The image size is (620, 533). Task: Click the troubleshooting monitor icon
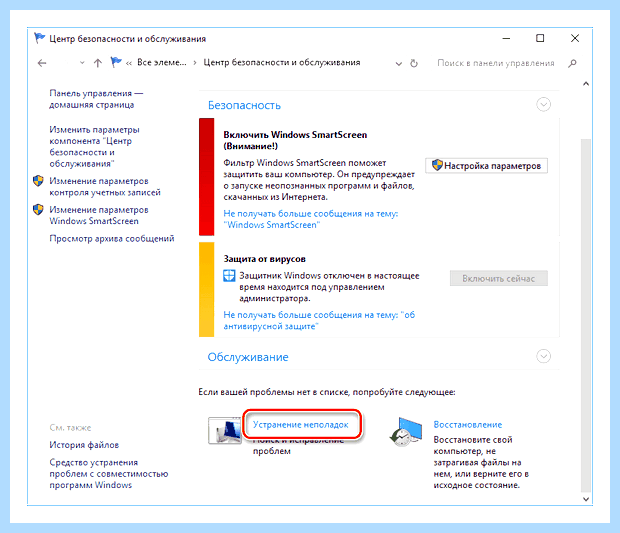pos(225,431)
